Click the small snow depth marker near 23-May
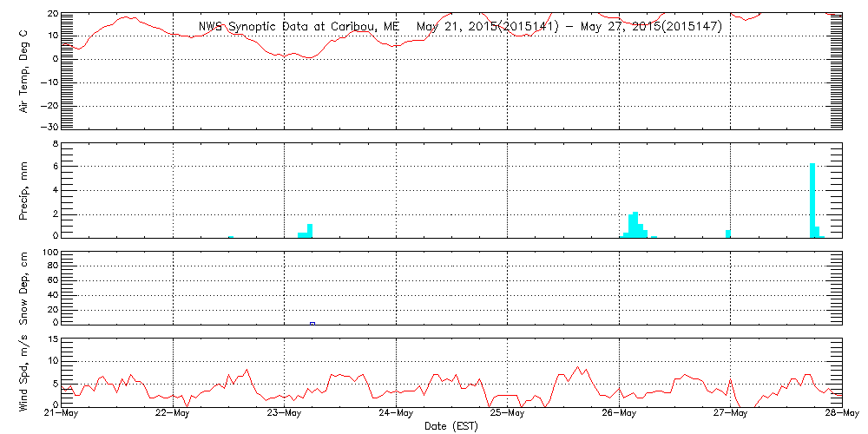 [312, 323]
